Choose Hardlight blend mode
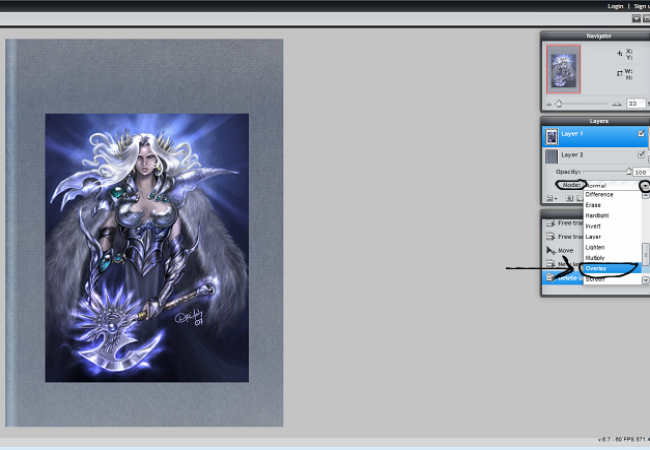 coord(612,215)
